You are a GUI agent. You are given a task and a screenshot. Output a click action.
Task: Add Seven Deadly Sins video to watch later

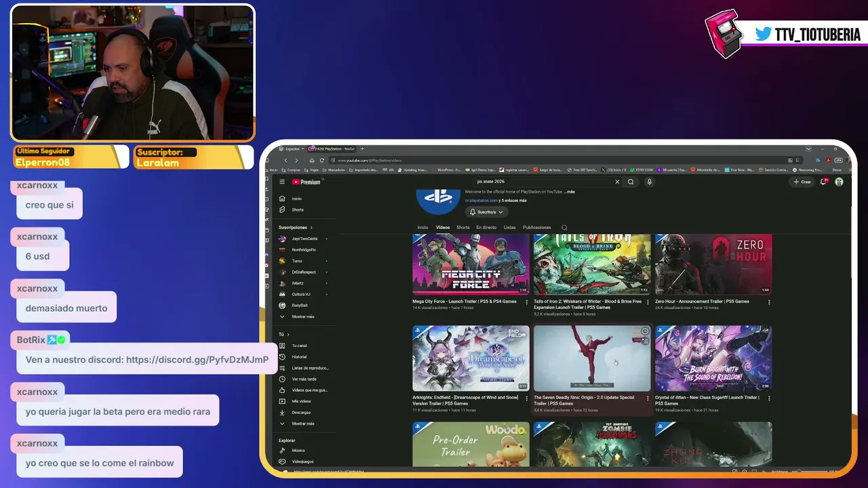tap(645, 331)
